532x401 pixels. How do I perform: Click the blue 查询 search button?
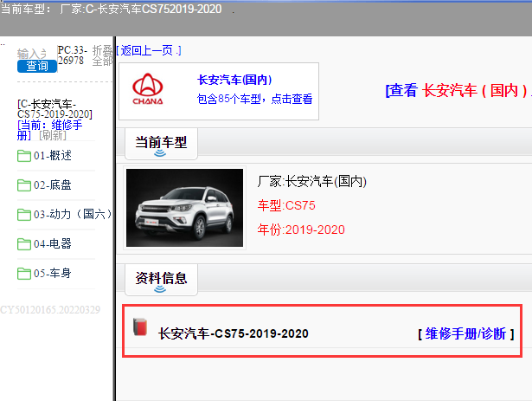[37, 66]
